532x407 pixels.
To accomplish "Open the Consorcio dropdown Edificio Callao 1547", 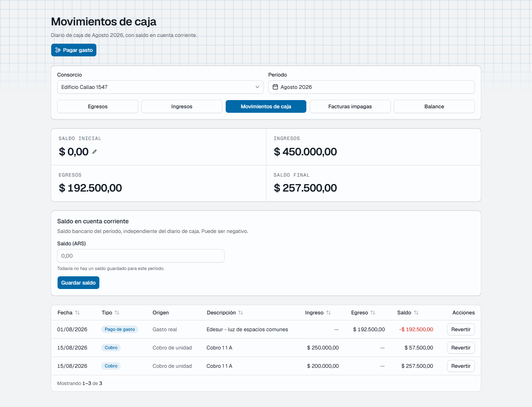I will pos(160,87).
